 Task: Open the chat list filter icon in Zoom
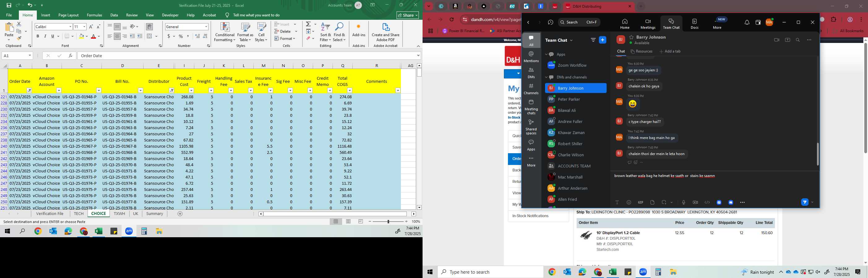593,40
